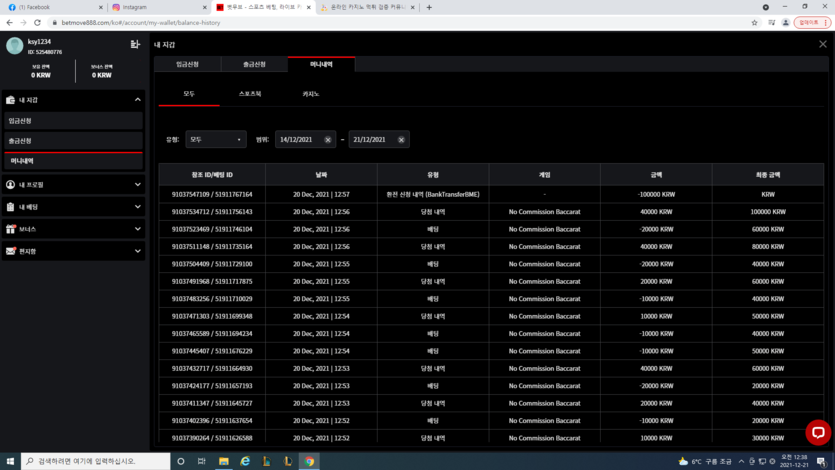
Task: Click the 100000 KRW final balance
Action: [768, 212]
